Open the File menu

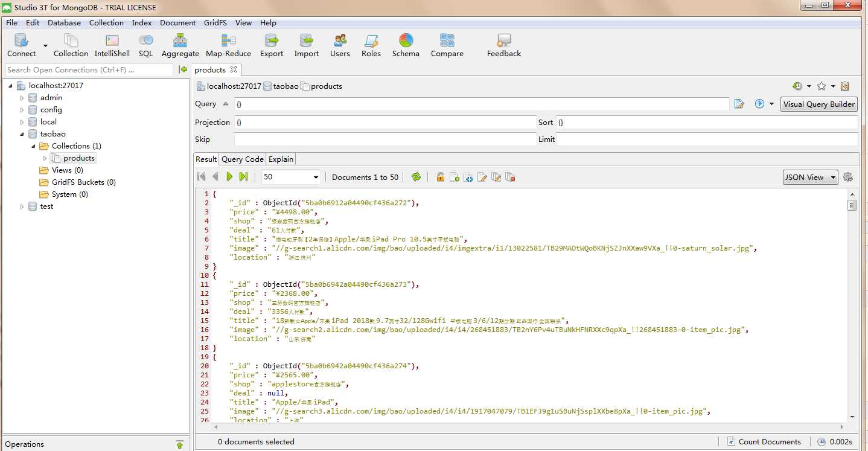[x=11, y=22]
